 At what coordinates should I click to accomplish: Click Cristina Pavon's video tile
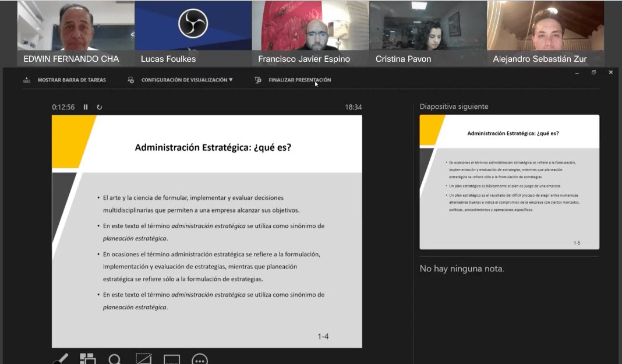pos(427,26)
